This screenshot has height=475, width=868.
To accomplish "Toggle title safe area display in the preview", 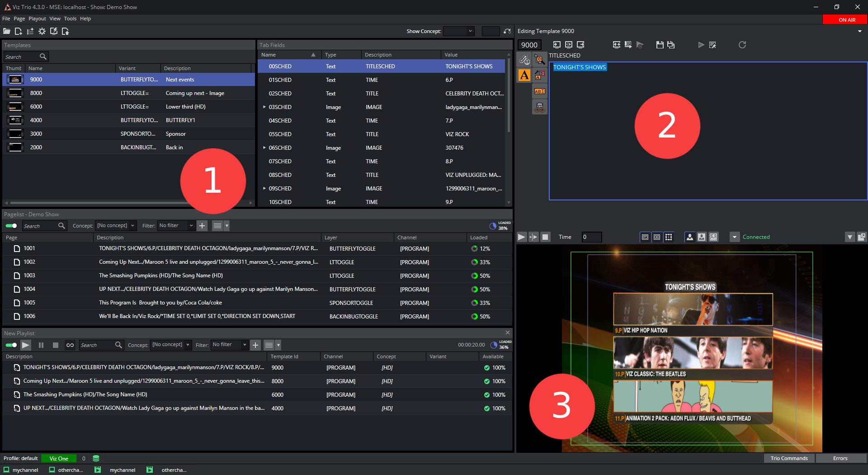I will pyautogui.click(x=645, y=237).
